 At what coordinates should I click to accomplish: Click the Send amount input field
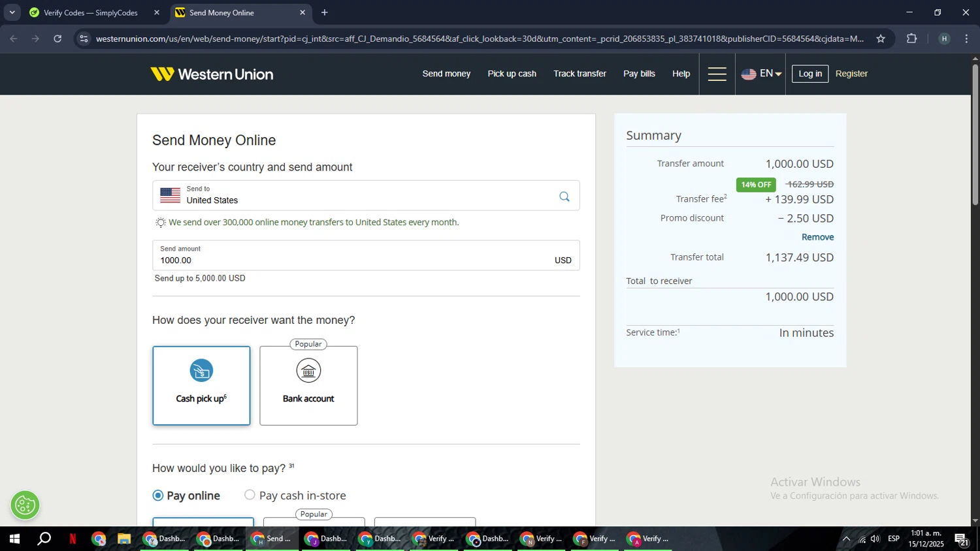tap(366, 255)
